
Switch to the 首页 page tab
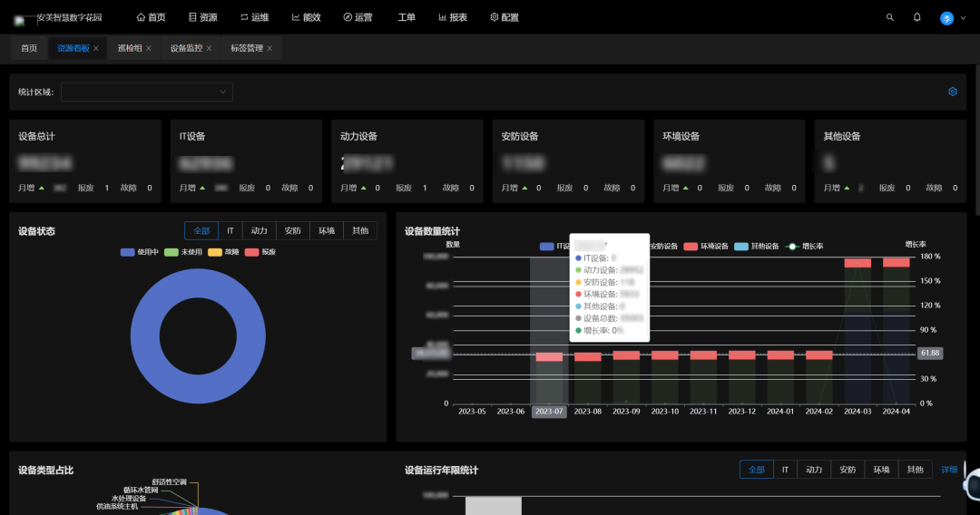[29, 48]
